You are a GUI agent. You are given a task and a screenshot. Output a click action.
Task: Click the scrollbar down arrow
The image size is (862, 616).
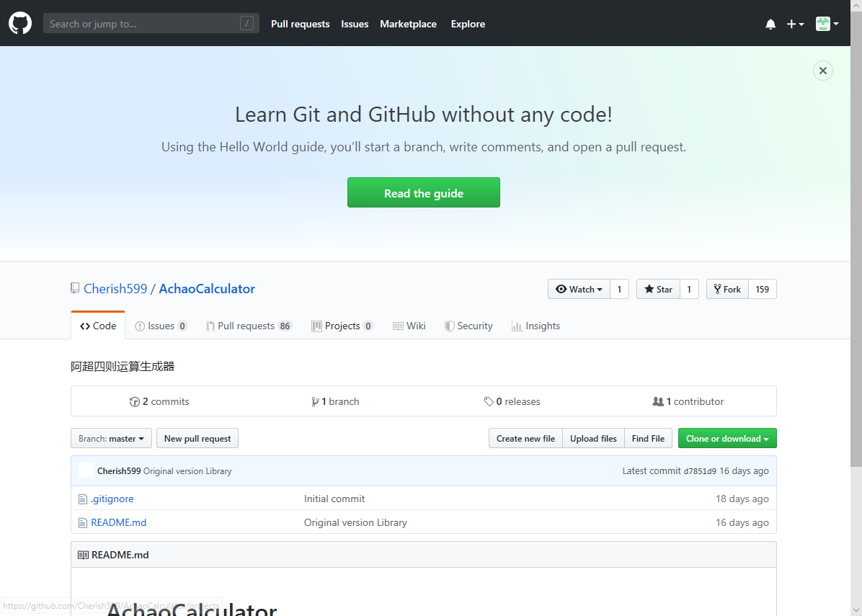856,610
